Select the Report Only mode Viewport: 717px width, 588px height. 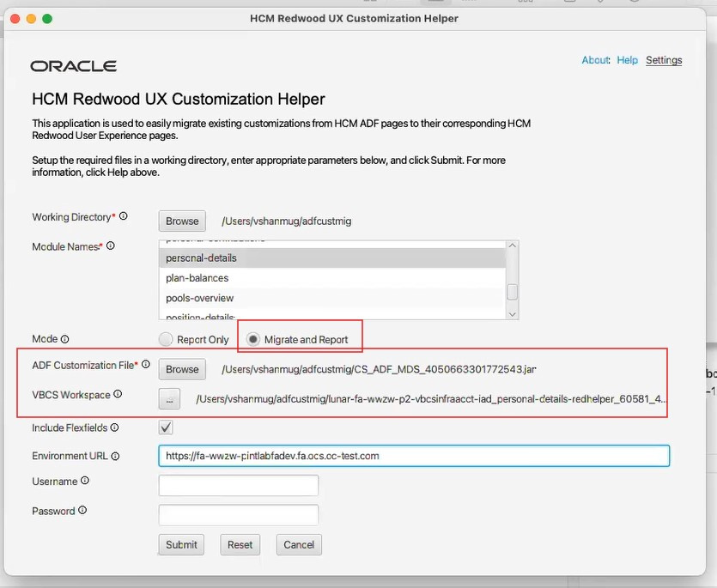click(164, 339)
